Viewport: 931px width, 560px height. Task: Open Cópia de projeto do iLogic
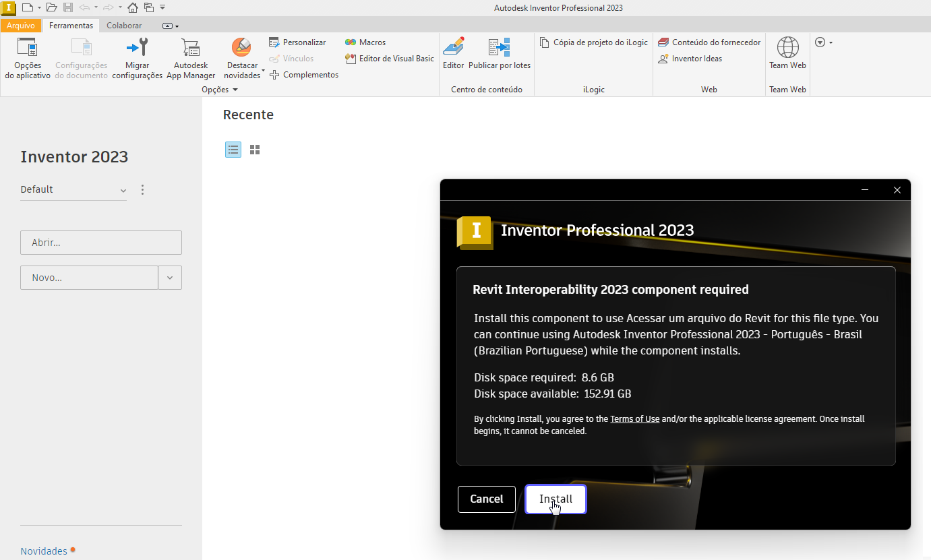(594, 42)
